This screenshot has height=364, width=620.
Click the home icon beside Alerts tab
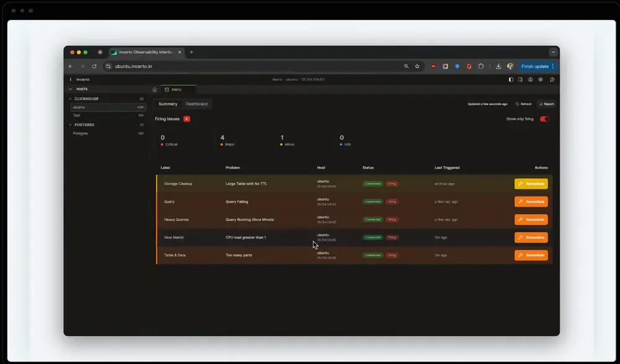click(155, 89)
